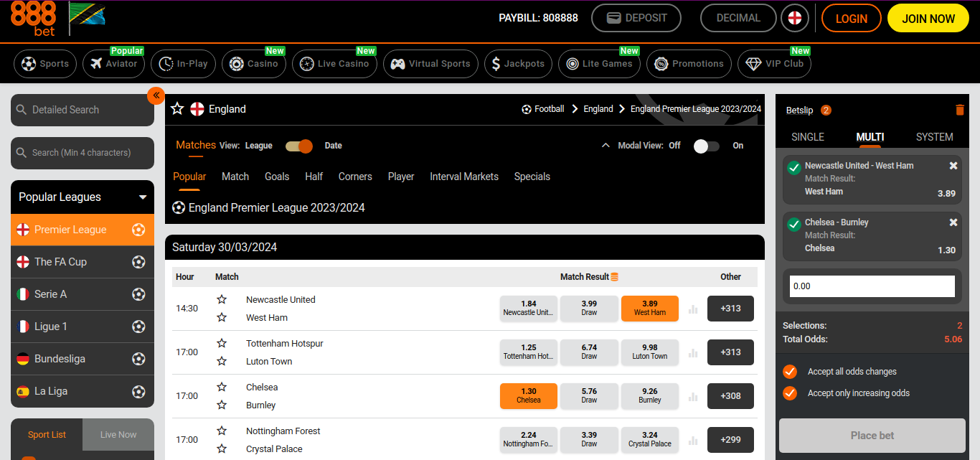Open the Interval Markets tab

464,177
